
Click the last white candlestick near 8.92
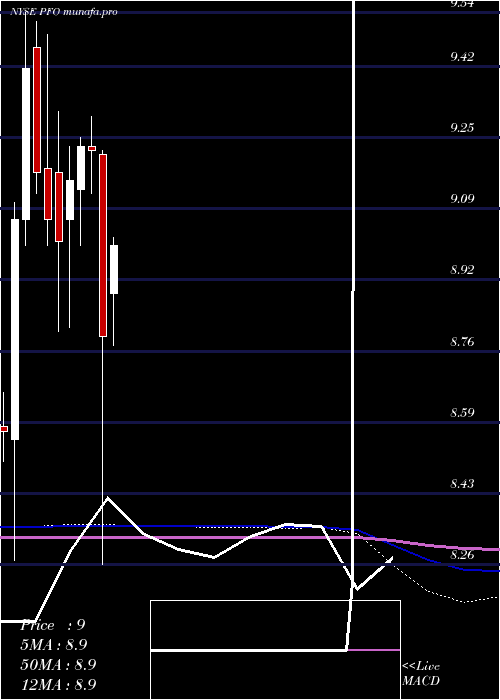(114, 269)
